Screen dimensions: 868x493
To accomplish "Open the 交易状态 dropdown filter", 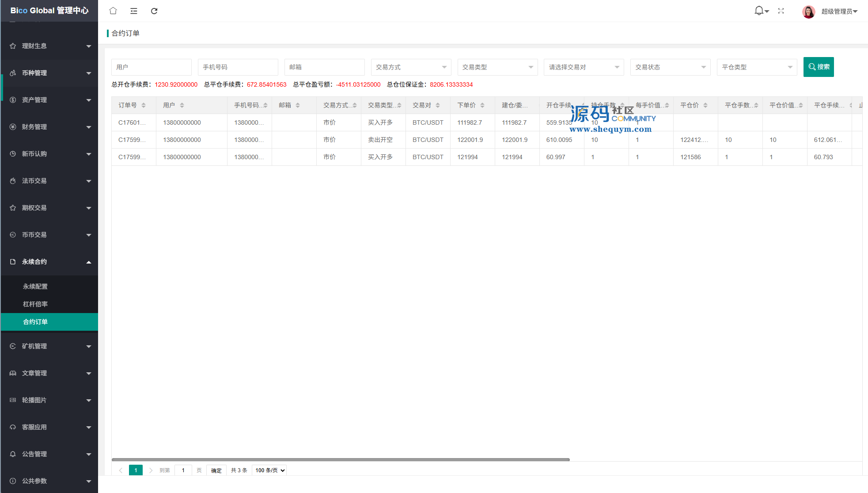I will click(x=670, y=67).
